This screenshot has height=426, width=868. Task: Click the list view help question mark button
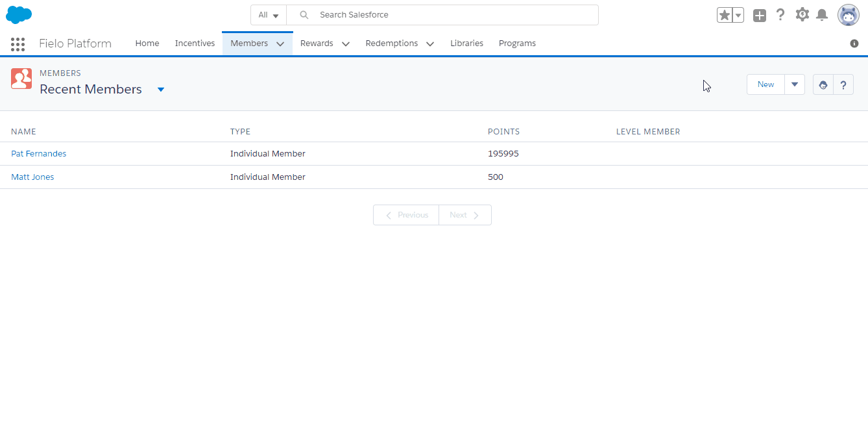click(843, 84)
